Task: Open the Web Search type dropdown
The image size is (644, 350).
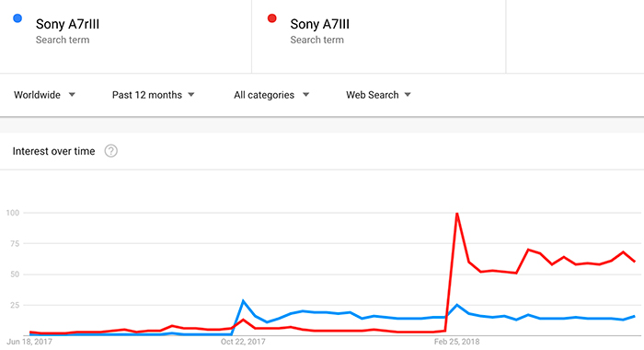Action: pos(378,95)
